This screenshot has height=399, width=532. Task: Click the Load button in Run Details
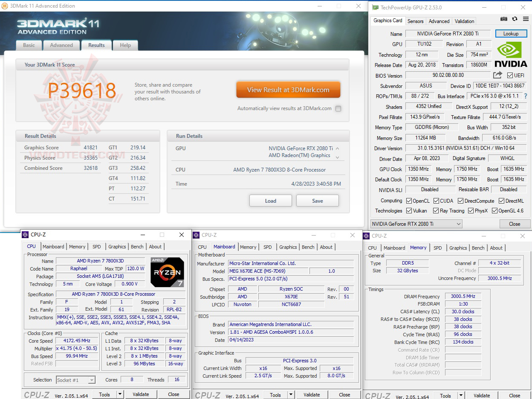pos(271,201)
